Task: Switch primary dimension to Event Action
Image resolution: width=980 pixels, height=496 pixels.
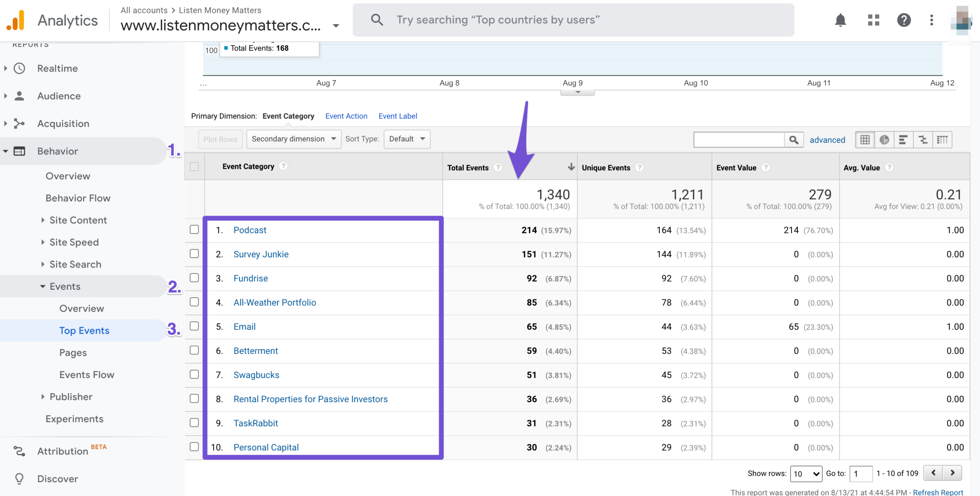Action: coord(346,116)
